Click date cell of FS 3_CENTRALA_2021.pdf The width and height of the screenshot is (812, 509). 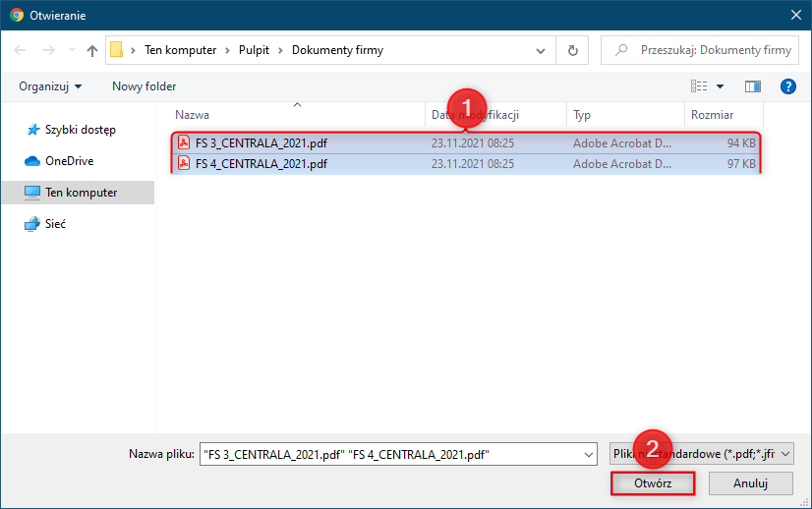473,142
